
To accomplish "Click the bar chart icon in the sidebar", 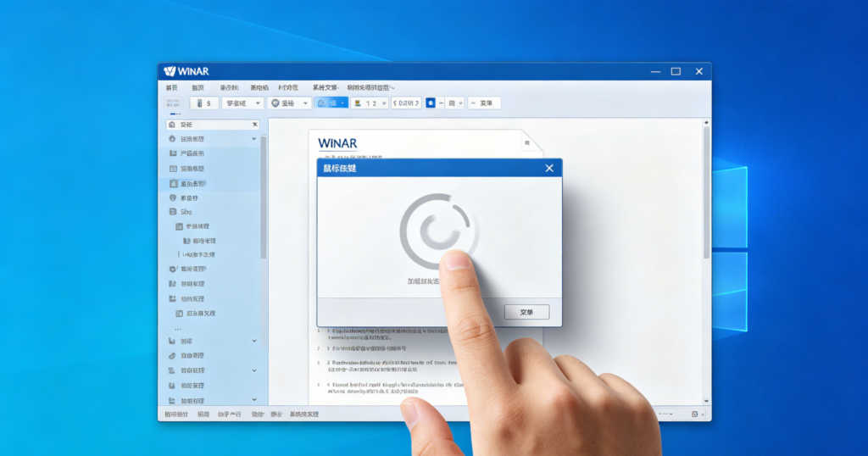I will 172,341.
